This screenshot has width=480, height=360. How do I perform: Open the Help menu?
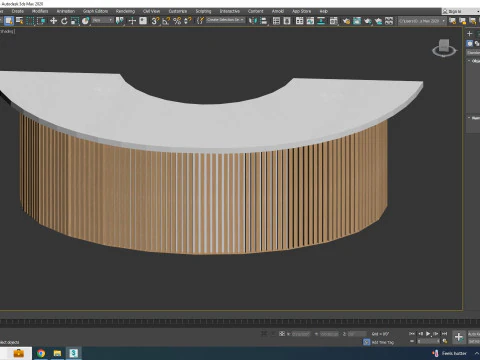324,11
